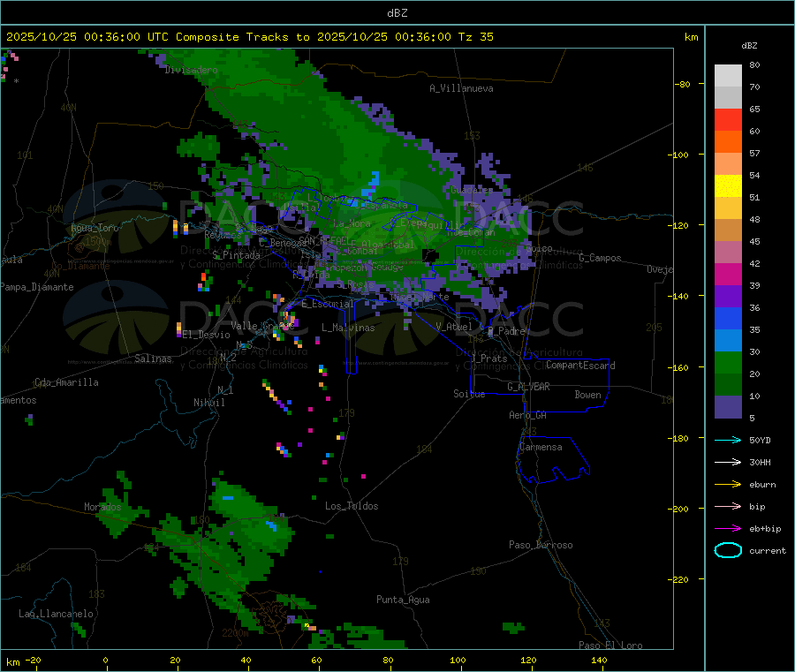The image size is (795, 672).
Task: Click the 'Divisadero' map label
Action: tap(191, 70)
